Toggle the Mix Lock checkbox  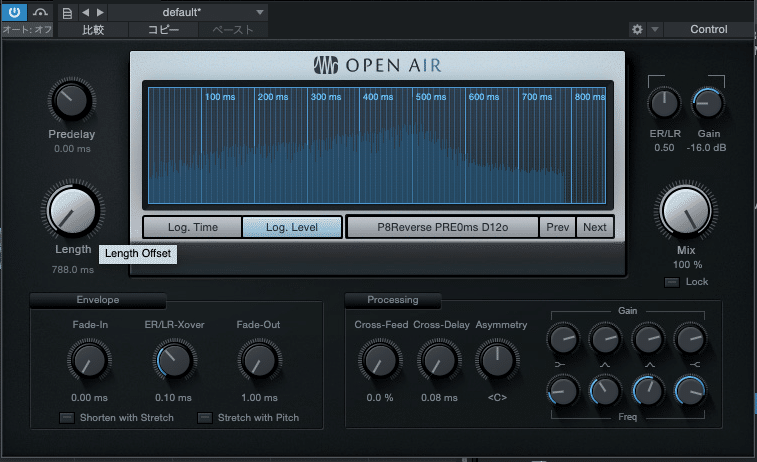coord(672,282)
